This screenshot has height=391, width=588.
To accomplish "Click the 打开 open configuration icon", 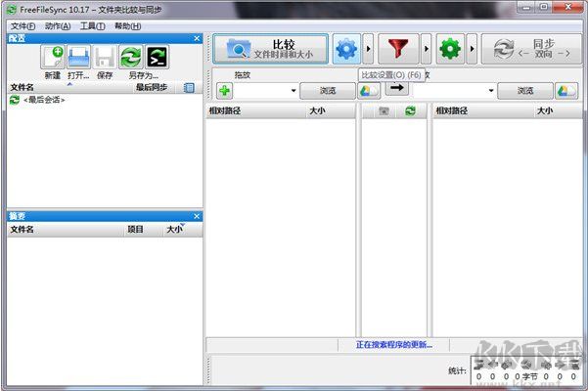I will 78,57.
